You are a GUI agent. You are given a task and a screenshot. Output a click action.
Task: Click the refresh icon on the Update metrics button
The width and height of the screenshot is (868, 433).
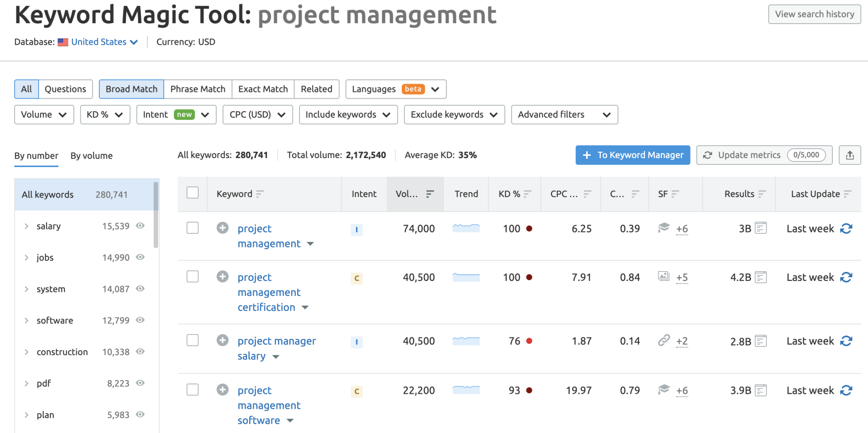pos(707,155)
